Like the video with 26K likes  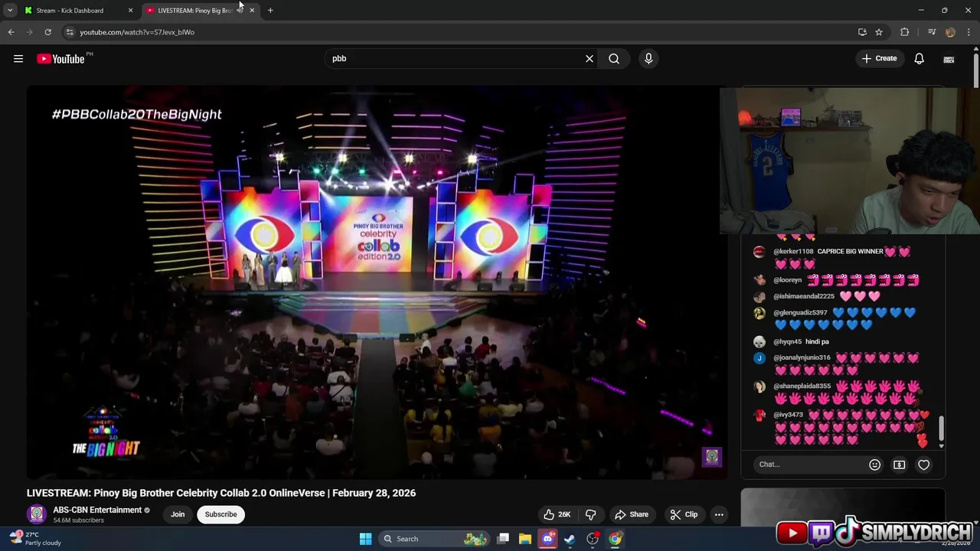557,514
